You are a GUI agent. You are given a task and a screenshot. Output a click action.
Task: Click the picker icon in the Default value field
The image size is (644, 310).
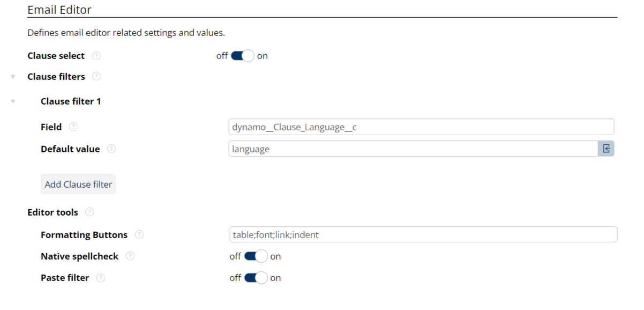pos(606,149)
